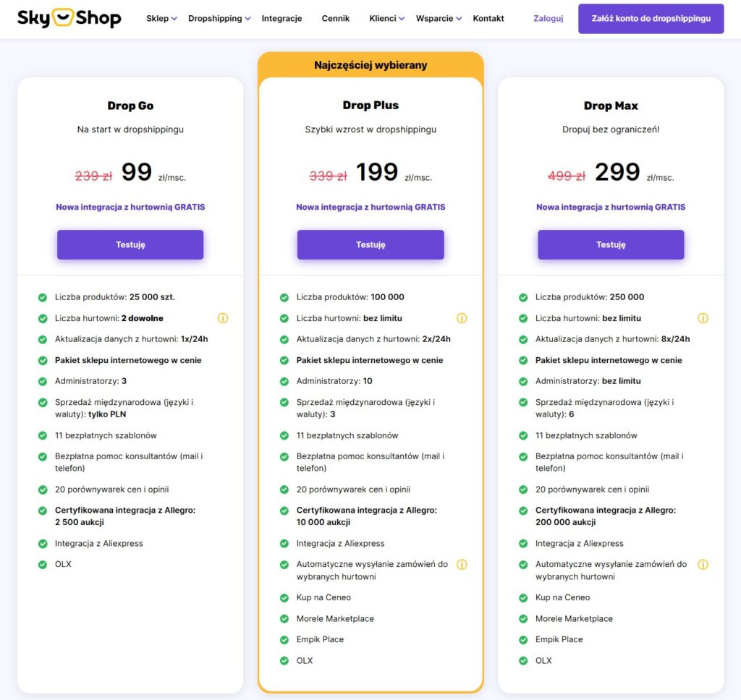Image resolution: width=741 pixels, height=700 pixels.
Task: Open the info icon beside automatyczne wysyłanie in Drop Max
Action: tap(703, 564)
